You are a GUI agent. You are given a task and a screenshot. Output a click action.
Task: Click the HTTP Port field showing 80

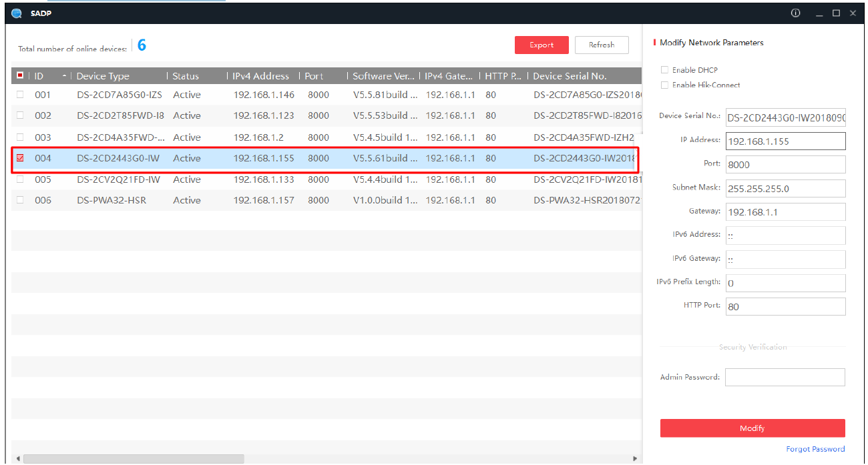[785, 306]
